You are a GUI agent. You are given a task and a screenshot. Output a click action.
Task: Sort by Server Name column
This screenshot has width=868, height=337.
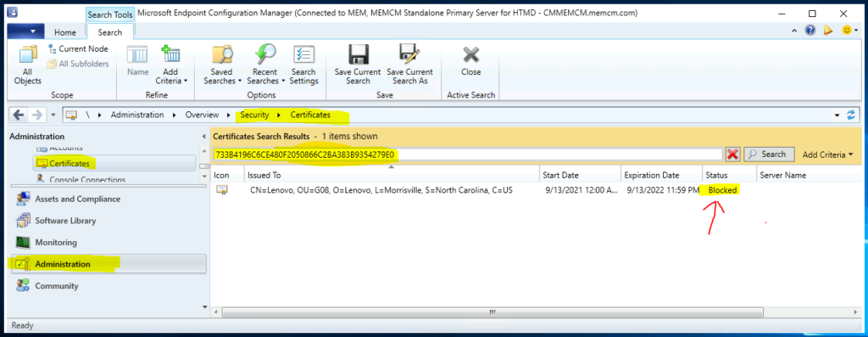(809, 175)
